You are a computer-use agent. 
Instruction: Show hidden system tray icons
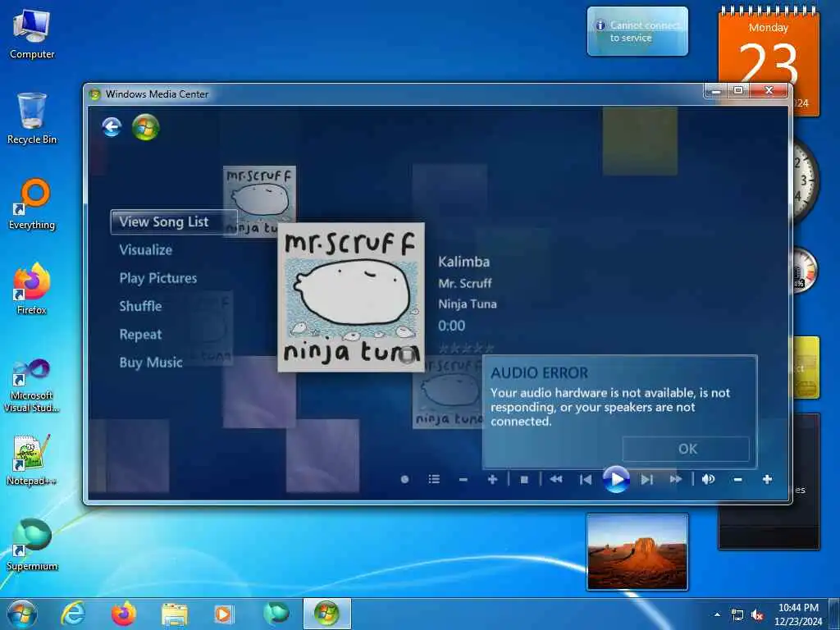coord(717,614)
